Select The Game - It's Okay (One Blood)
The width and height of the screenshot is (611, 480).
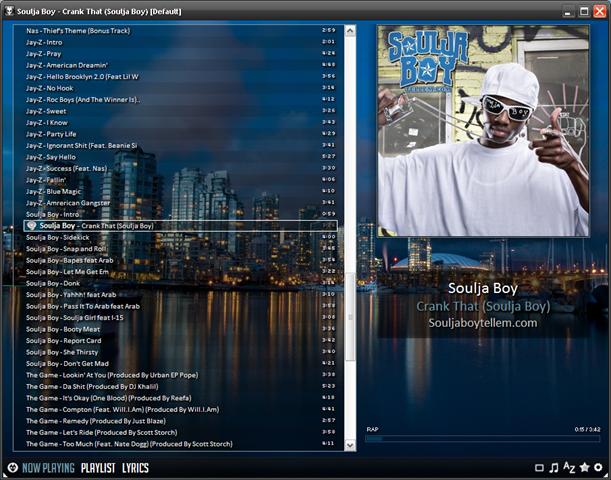click(x=180, y=398)
